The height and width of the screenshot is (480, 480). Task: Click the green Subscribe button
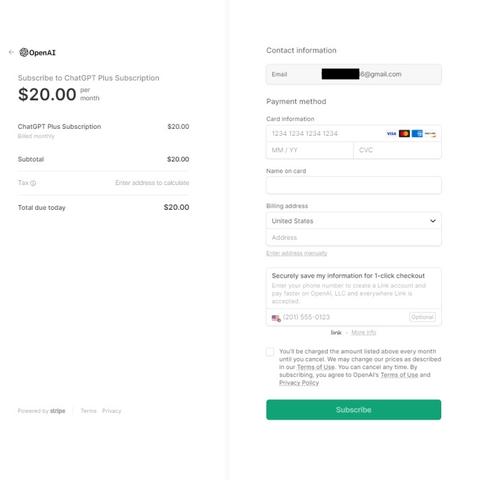354,410
